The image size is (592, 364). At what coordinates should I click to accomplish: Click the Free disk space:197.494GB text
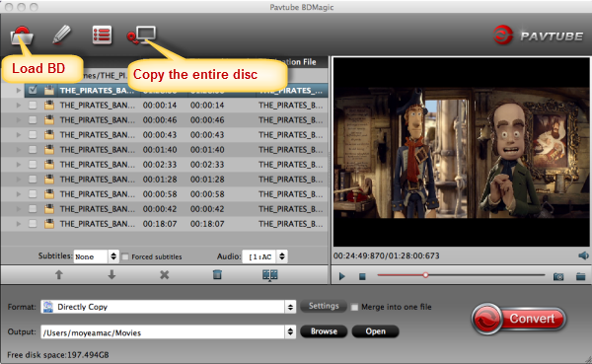tap(58, 355)
